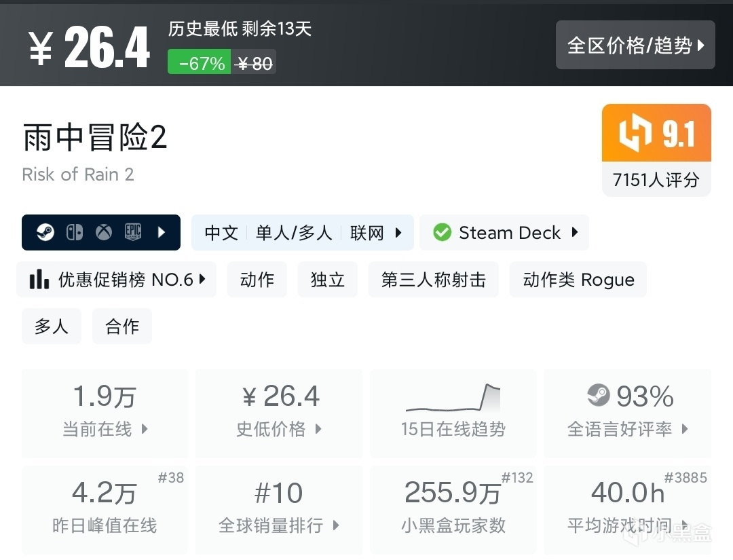View the 15日在线趋势 chart
This screenshot has height=560, width=733.
453,413
